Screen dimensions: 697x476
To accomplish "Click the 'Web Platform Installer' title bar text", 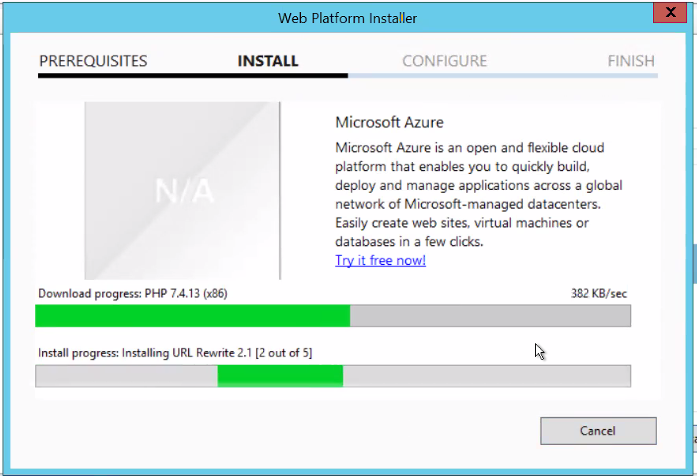I will 348,18.
